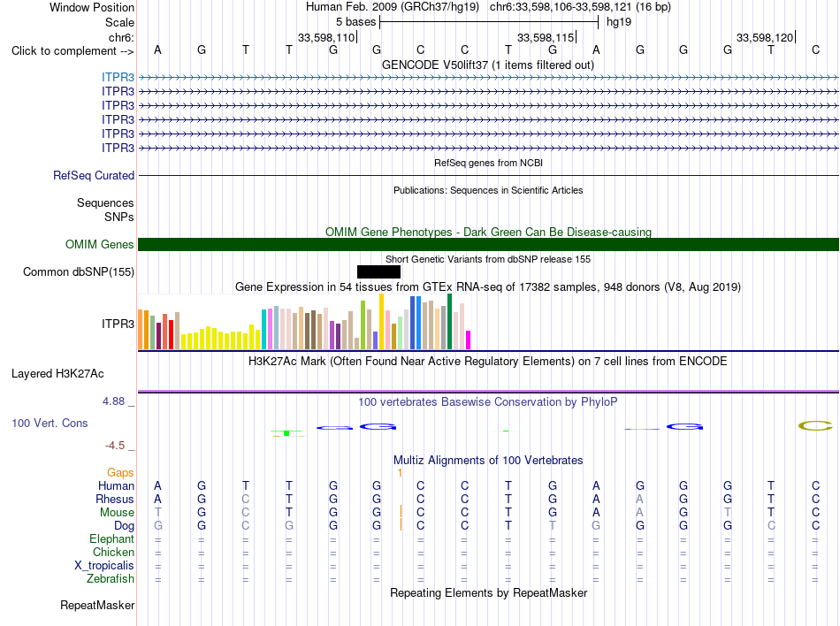Viewport: 840px width, 626px height.
Task: Click the Gaps label in Multiz alignment
Action: click(120, 472)
